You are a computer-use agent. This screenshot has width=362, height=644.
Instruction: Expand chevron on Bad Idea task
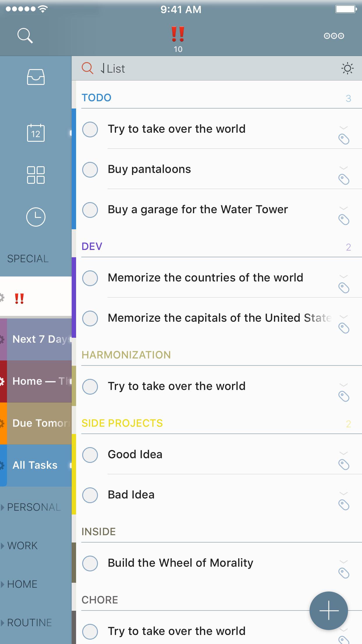(344, 494)
